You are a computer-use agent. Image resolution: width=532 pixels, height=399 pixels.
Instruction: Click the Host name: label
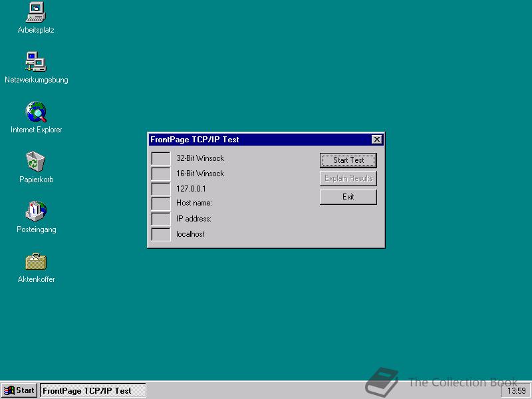[x=194, y=203]
